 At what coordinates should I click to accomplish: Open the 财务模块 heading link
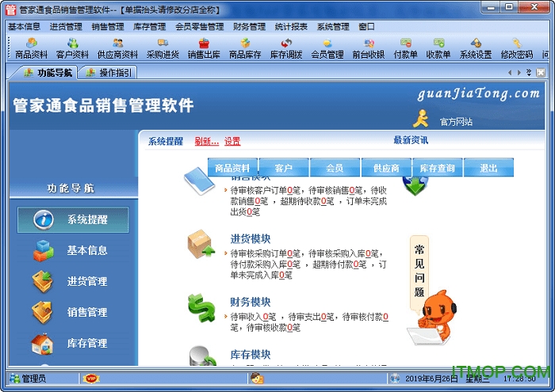(x=251, y=302)
